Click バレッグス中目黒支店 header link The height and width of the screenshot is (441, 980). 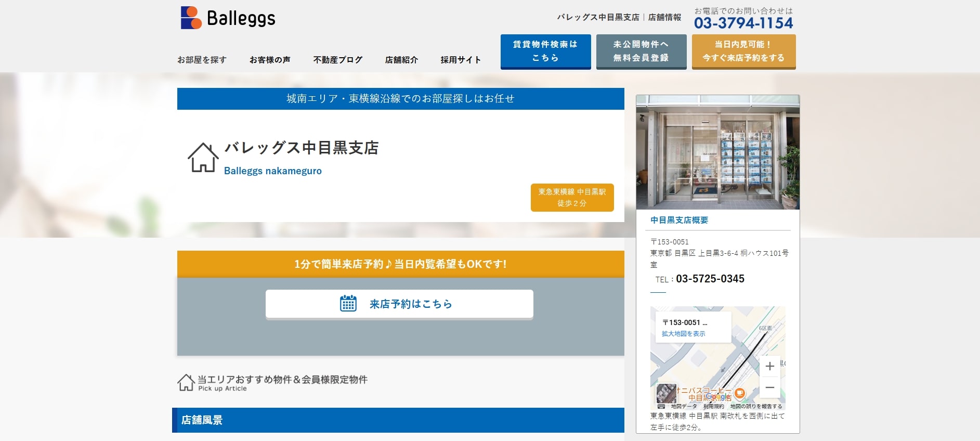598,17
